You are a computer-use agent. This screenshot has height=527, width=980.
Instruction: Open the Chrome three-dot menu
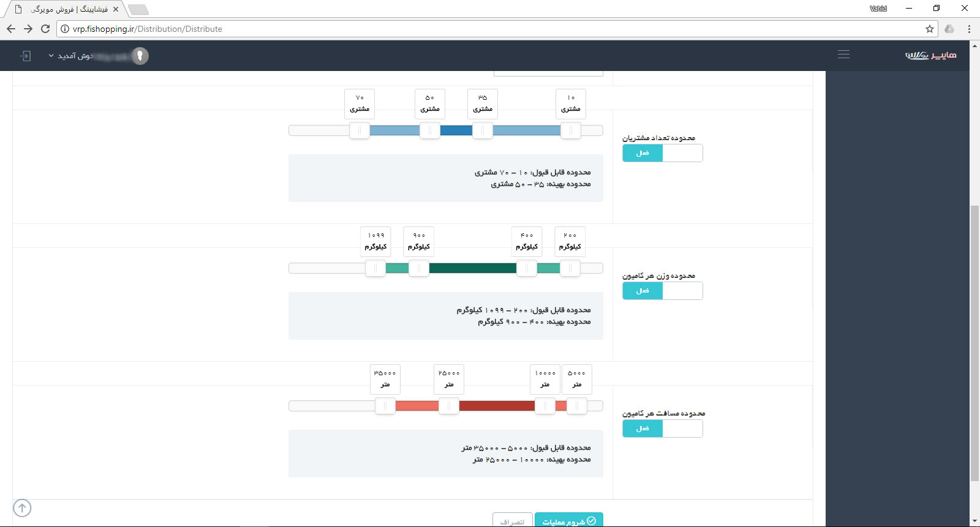[969, 29]
